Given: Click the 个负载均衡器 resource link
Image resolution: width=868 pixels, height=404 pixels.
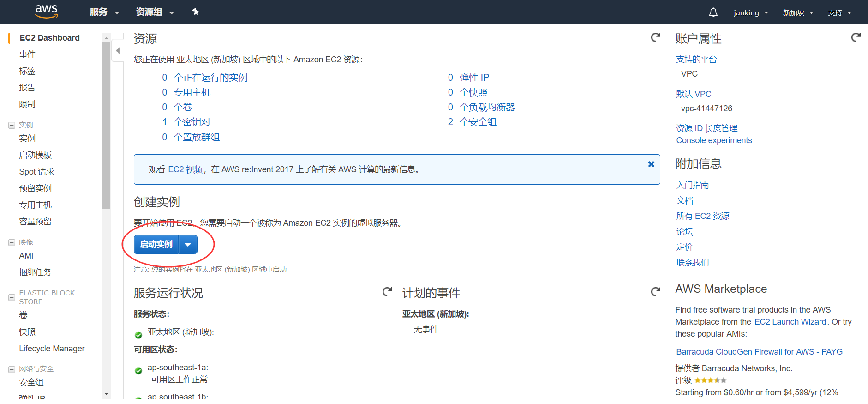Looking at the screenshot, I should tap(487, 107).
